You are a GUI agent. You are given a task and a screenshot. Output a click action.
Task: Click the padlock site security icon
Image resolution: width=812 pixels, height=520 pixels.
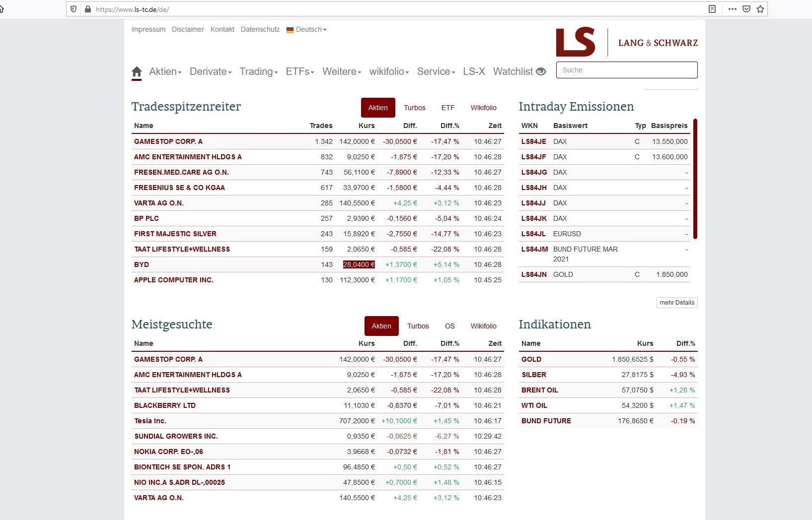click(88, 9)
